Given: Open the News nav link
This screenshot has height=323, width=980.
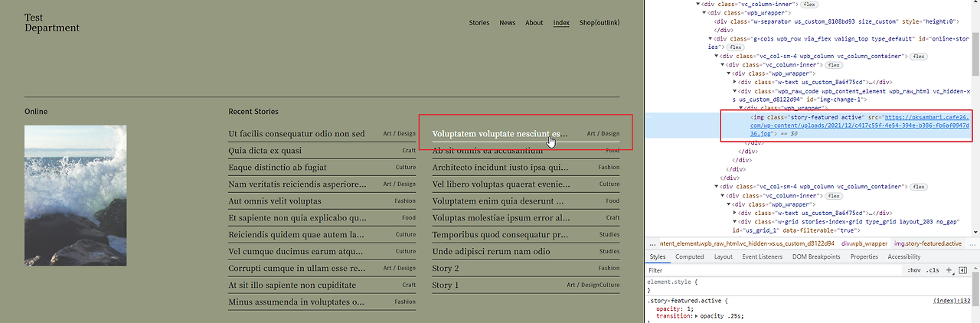Looking at the screenshot, I should tap(508, 23).
